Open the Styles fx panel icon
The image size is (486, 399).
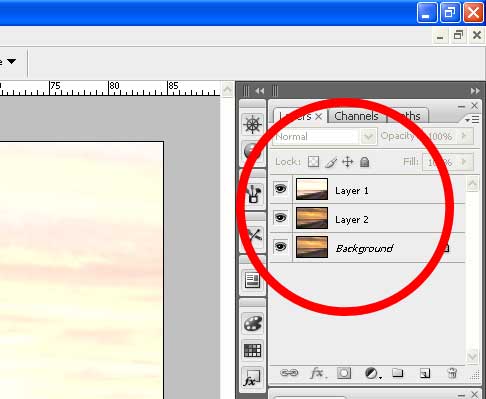click(252, 378)
